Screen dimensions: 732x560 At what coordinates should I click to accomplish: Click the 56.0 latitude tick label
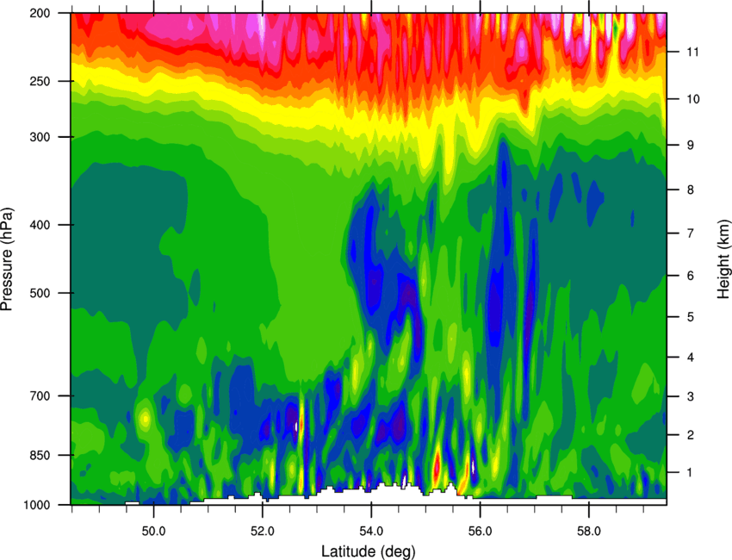pos(480,532)
